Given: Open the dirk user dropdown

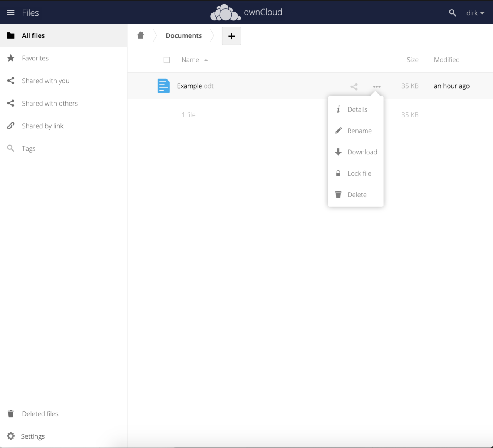Looking at the screenshot, I should tap(475, 13).
